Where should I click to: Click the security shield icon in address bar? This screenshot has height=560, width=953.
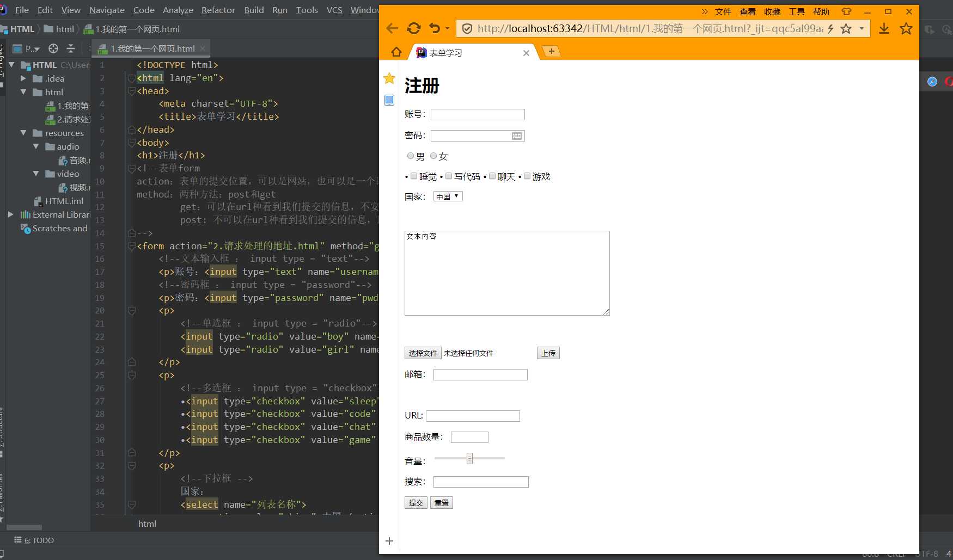(x=467, y=28)
